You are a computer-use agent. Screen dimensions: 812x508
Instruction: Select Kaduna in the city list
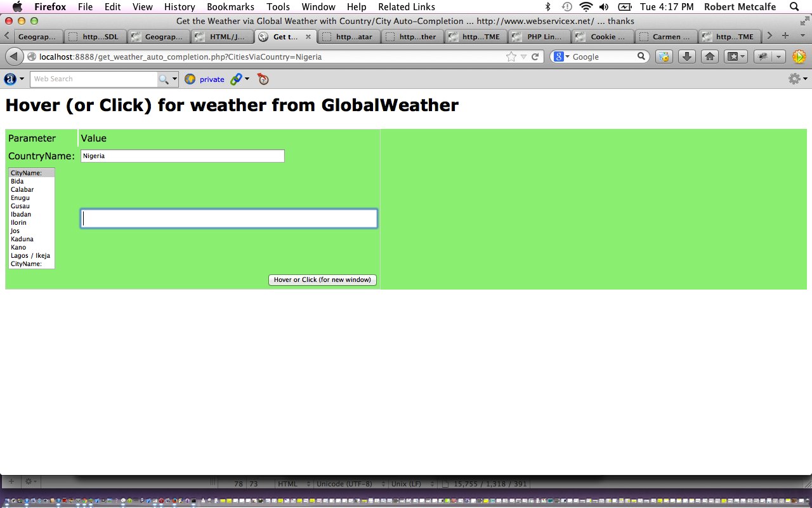pyautogui.click(x=32, y=239)
